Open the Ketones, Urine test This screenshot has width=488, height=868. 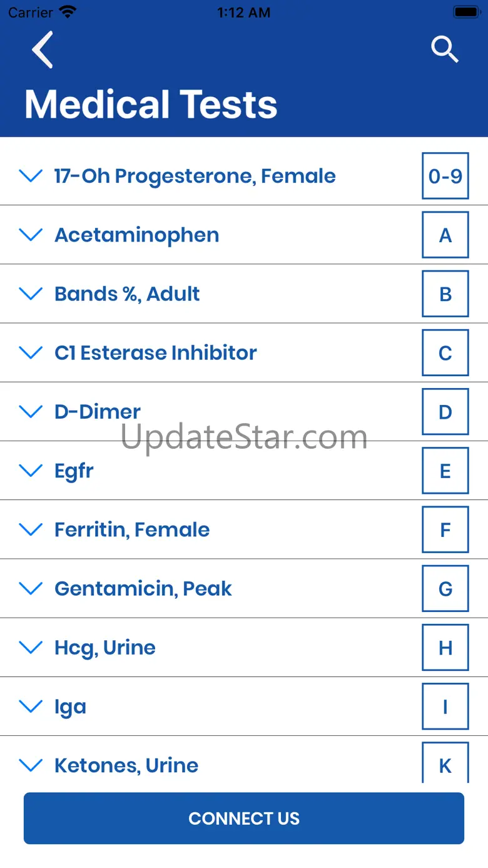point(126,765)
